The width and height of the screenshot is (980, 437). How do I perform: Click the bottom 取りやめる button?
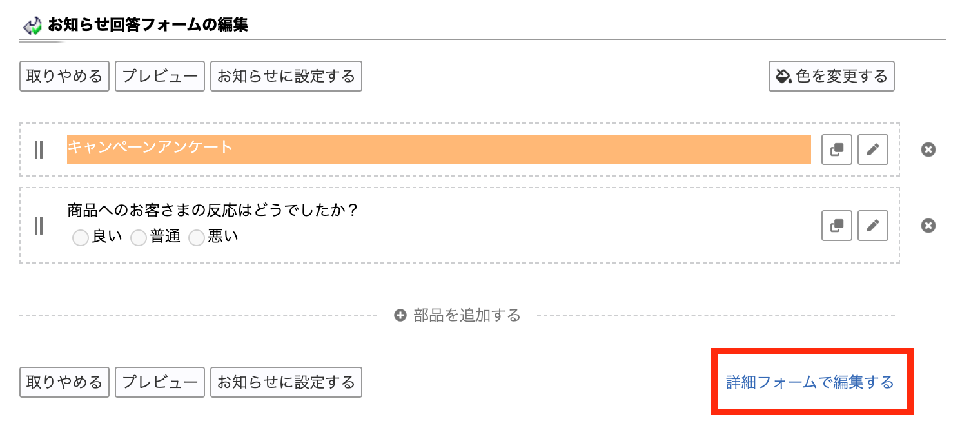click(64, 382)
